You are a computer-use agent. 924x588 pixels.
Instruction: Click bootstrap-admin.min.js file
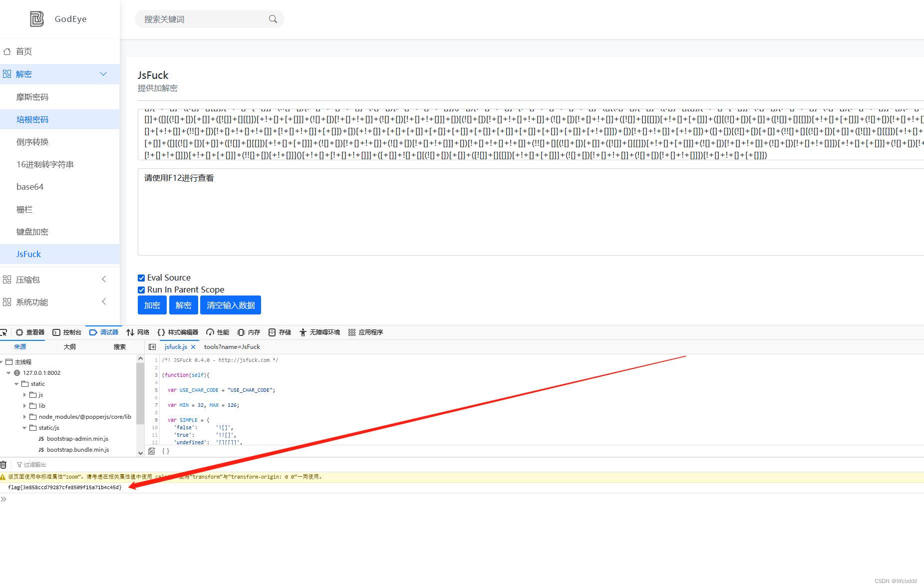pyautogui.click(x=77, y=439)
